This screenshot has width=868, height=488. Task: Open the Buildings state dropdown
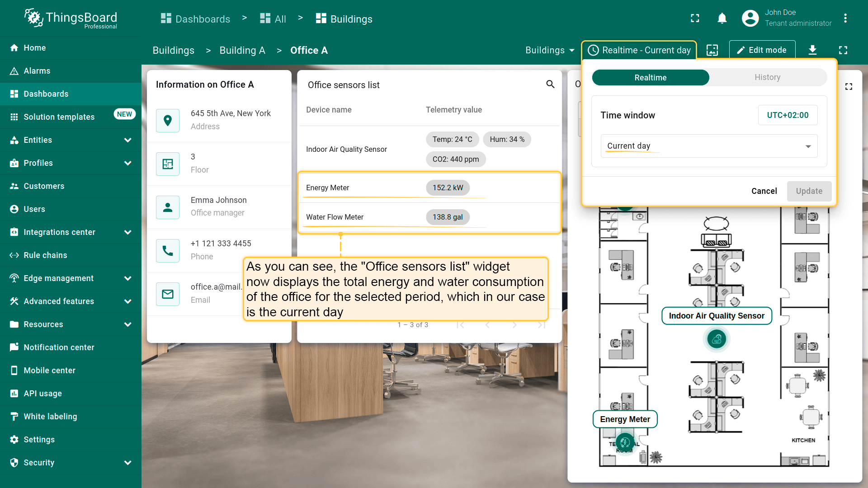pos(549,50)
